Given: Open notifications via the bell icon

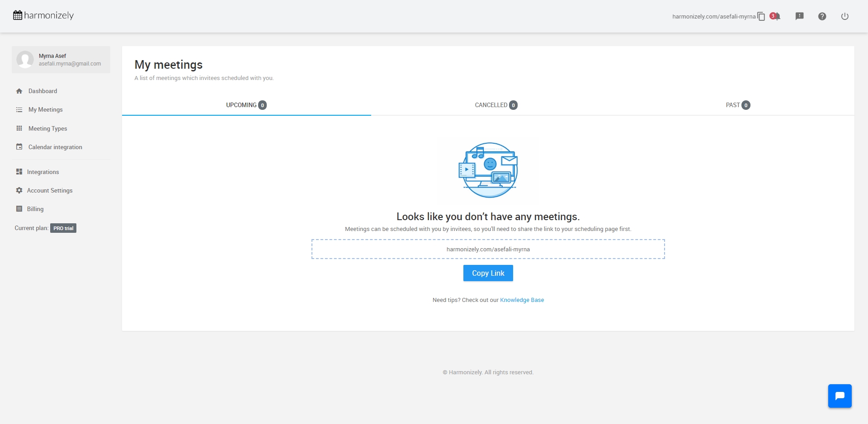Looking at the screenshot, I should pyautogui.click(x=777, y=16).
